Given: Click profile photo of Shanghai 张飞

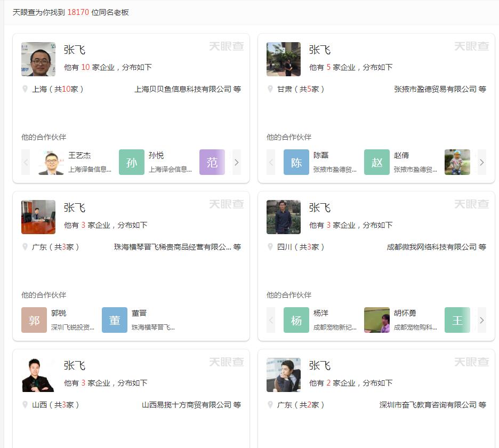Looking at the screenshot, I should (x=38, y=59).
